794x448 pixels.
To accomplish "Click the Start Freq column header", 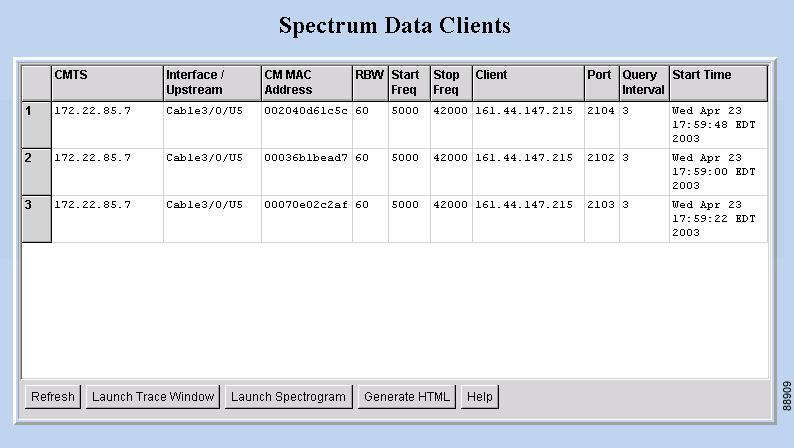I will [409, 83].
